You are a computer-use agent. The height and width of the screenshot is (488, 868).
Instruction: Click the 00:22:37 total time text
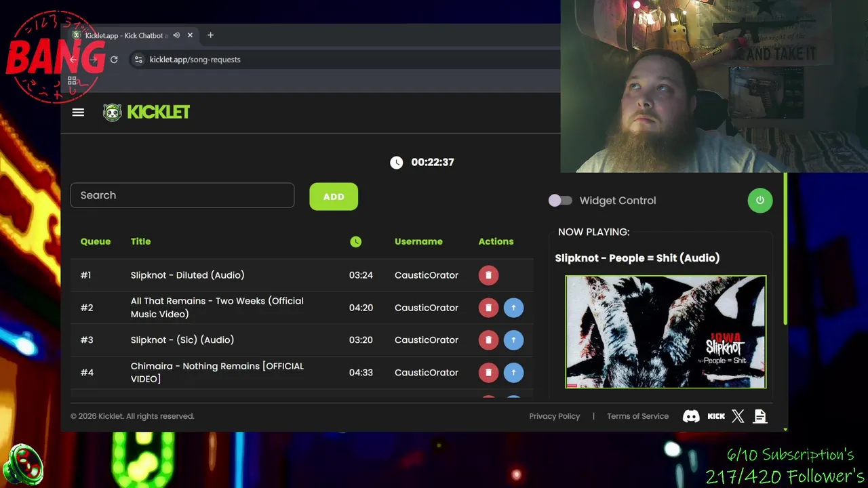click(x=433, y=162)
